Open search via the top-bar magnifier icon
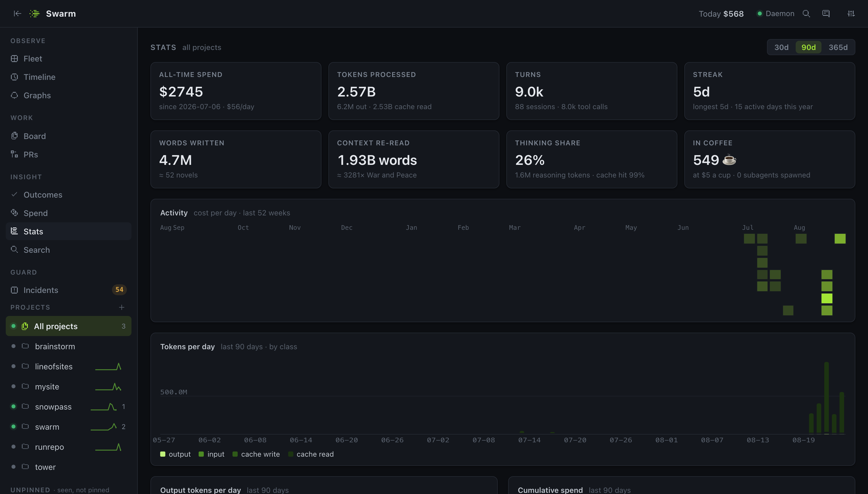 (x=806, y=13)
